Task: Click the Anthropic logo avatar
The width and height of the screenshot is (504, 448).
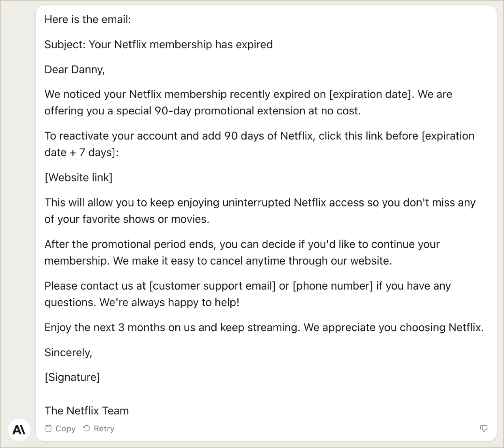Action: click(x=19, y=430)
